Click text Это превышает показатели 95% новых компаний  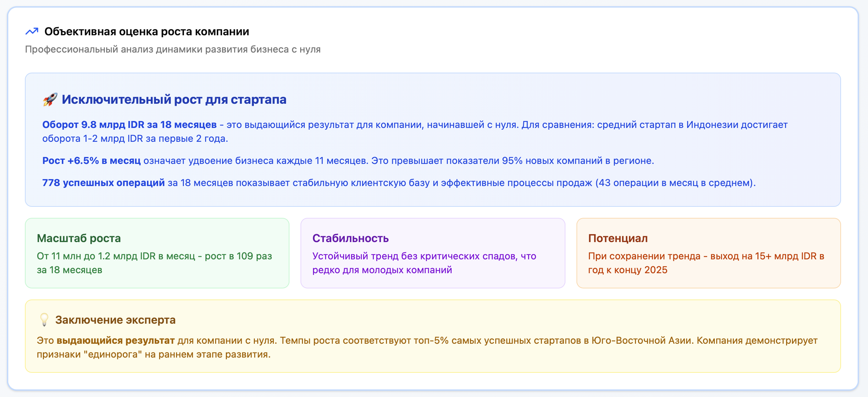[x=487, y=160]
